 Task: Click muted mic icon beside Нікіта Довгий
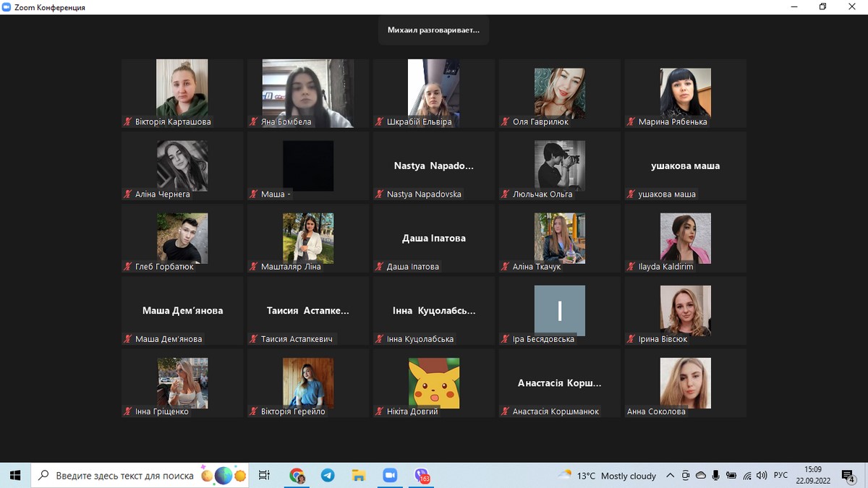[379, 411]
